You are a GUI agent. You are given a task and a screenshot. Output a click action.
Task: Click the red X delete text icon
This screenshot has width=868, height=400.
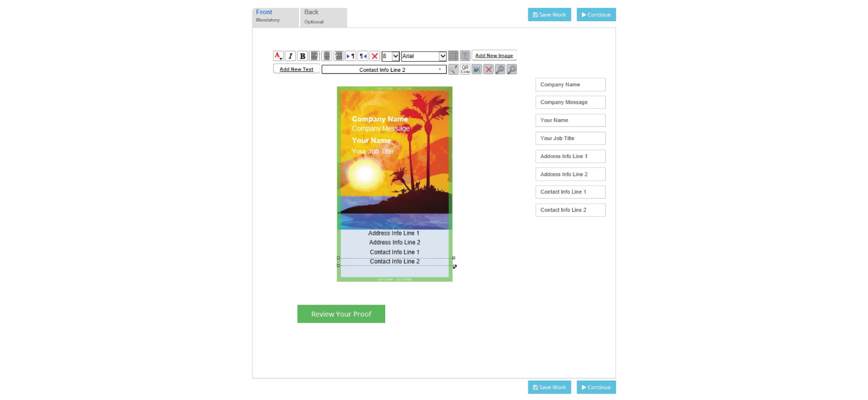pos(375,56)
